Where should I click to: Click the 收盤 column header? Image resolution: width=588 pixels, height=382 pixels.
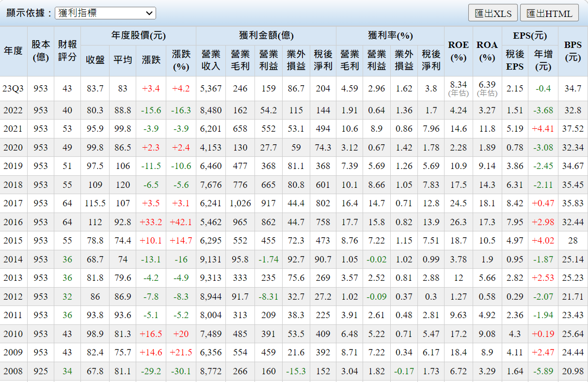(x=95, y=60)
